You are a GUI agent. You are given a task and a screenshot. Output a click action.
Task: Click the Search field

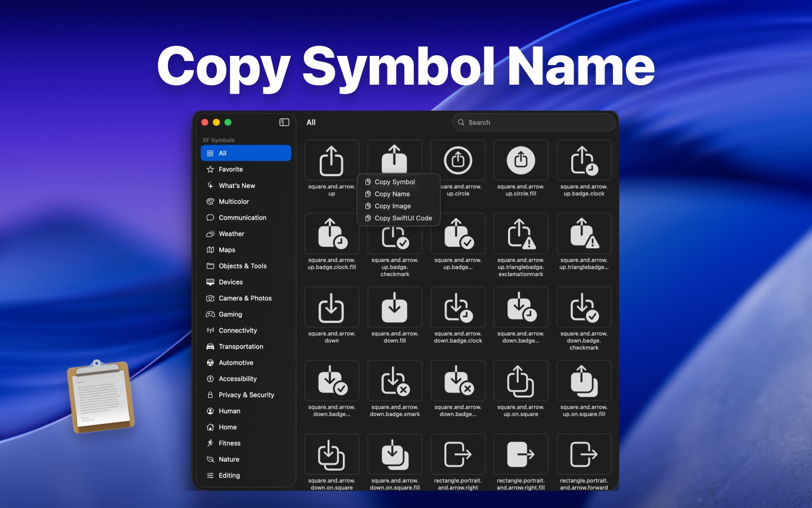[533, 122]
